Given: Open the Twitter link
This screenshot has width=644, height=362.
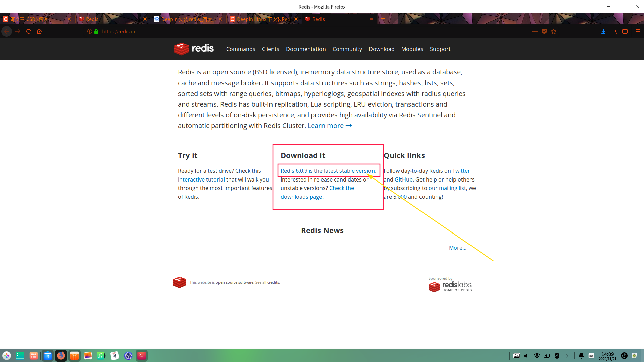Looking at the screenshot, I should point(461,171).
